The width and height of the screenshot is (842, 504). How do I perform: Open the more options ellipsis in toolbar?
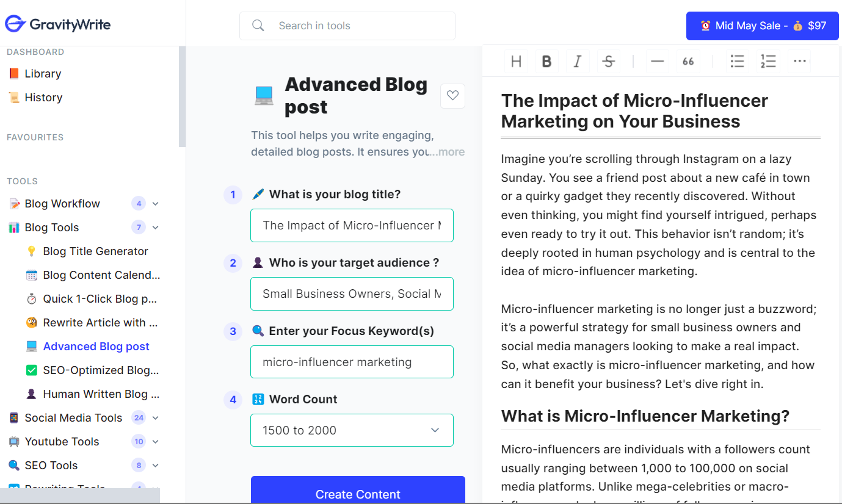point(800,61)
